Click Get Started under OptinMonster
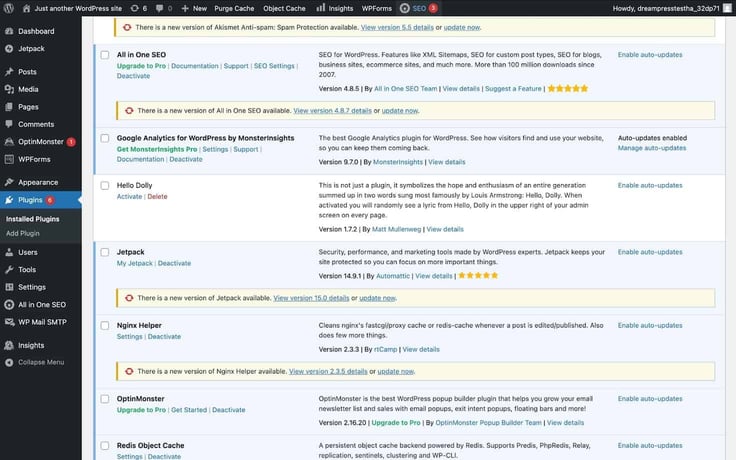Viewport: 736px width, 460px height. [189, 410]
